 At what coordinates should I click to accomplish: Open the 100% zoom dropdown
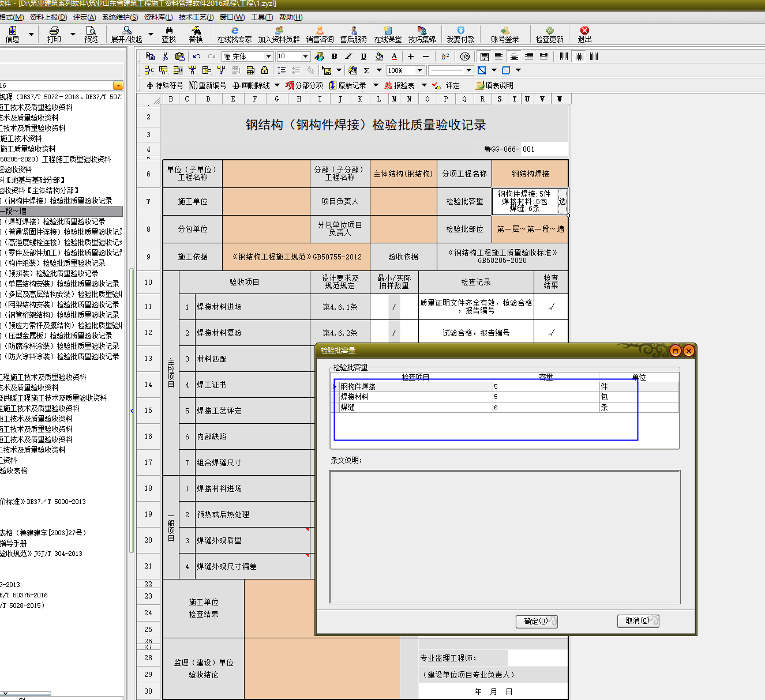pyautogui.click(x=420, y=70)
